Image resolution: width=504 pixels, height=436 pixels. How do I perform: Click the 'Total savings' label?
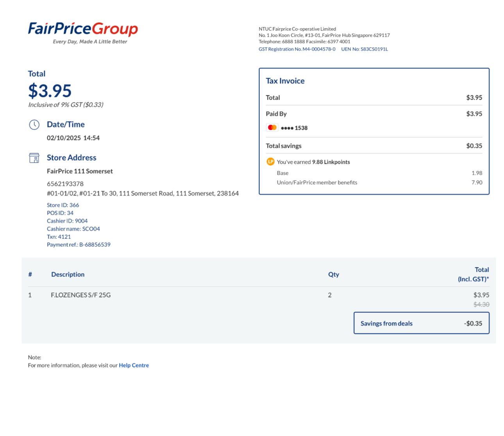[284, 146]
